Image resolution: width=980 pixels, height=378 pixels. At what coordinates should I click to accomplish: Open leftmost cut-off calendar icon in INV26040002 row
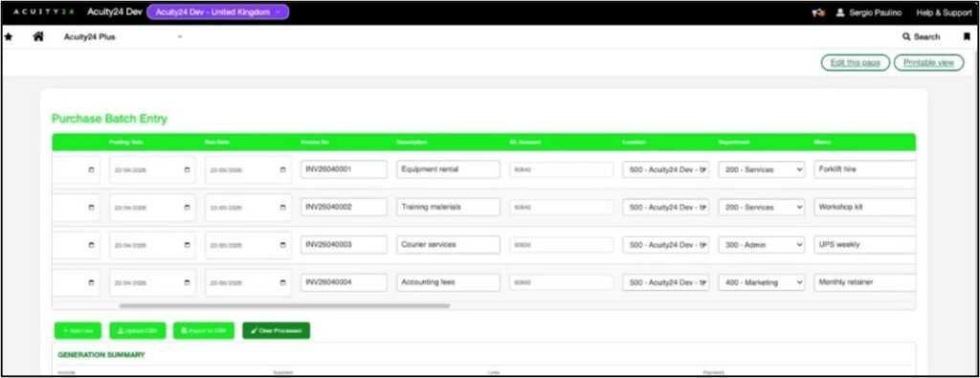(91, 208)
